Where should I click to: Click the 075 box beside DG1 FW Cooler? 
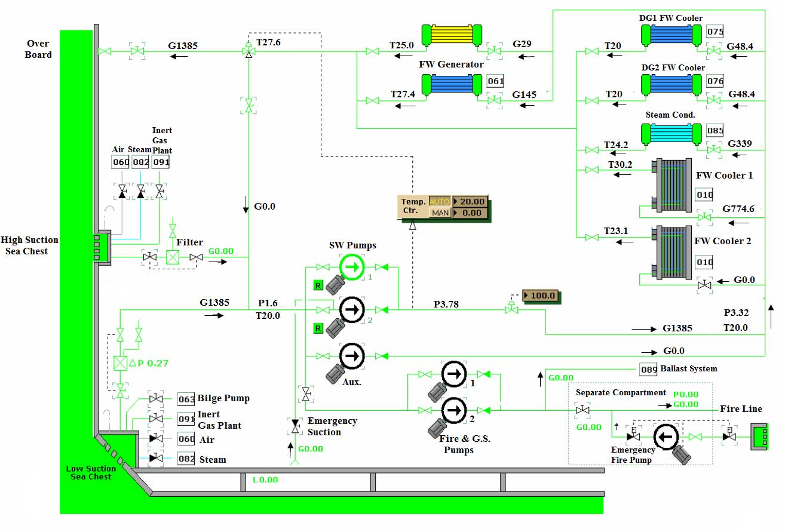pos(715,32)
